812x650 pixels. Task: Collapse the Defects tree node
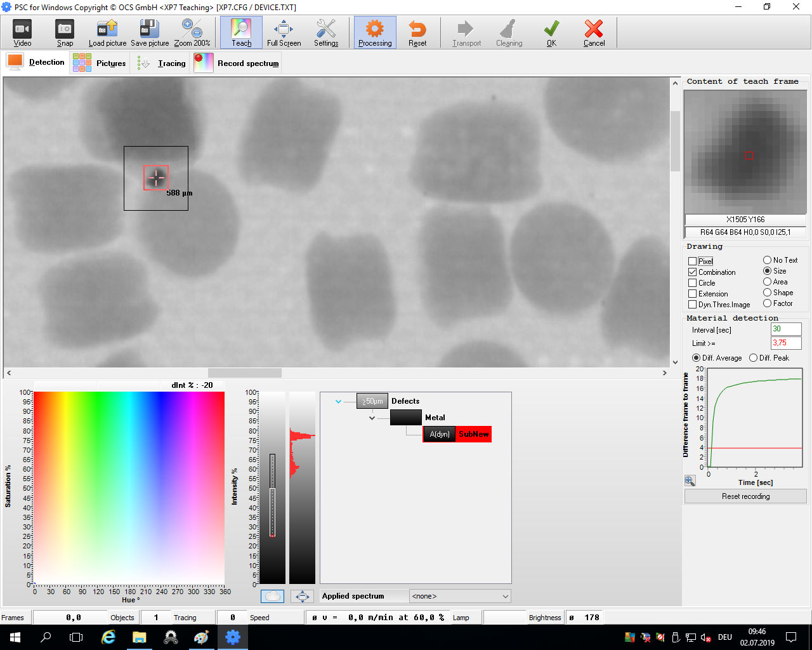click(339, 401)
